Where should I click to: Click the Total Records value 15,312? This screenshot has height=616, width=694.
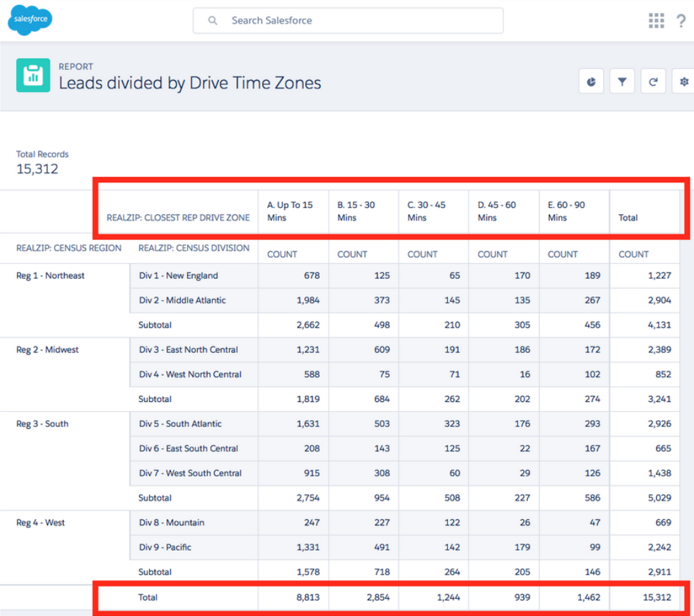click(37, 169)
